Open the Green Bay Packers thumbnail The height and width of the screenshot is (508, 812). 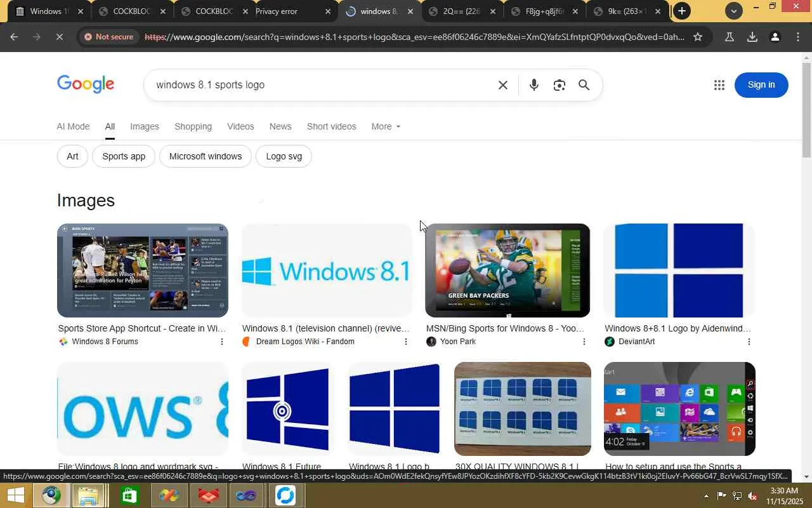507,271
